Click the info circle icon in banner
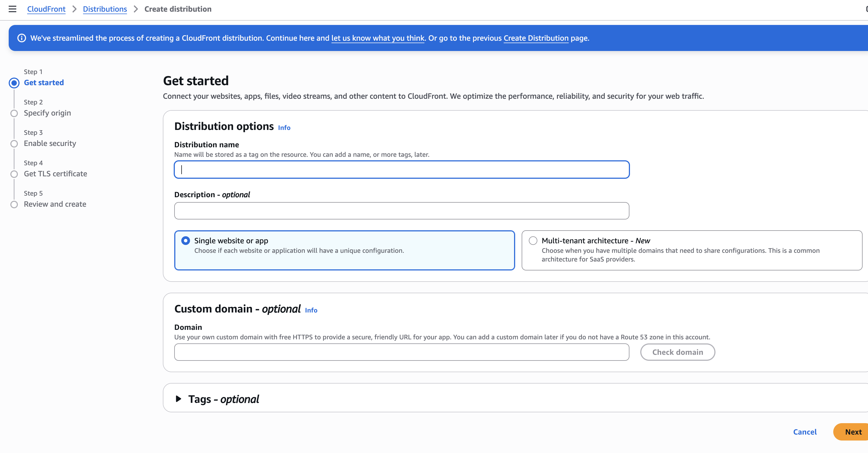This screenshot has height=453, width=868. tap(21, 38)
